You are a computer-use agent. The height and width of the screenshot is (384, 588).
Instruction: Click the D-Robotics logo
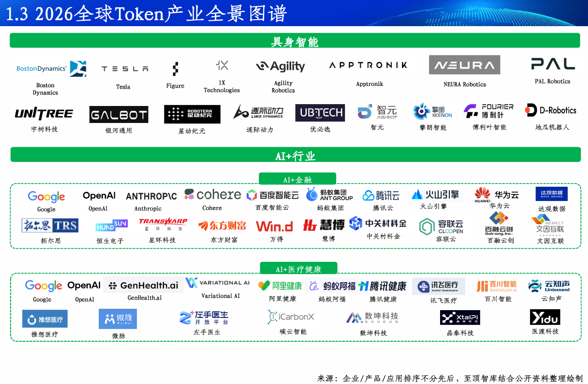point(551,110)
